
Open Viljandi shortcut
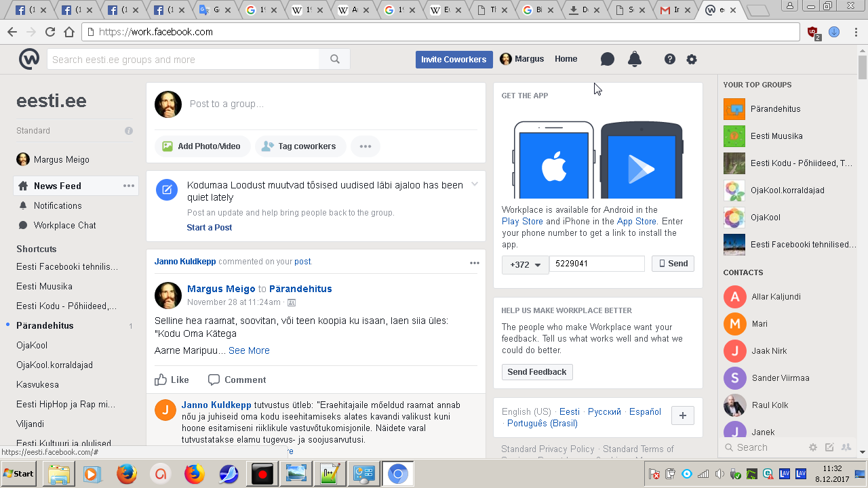pyautogui.click(x=30, y=424)
